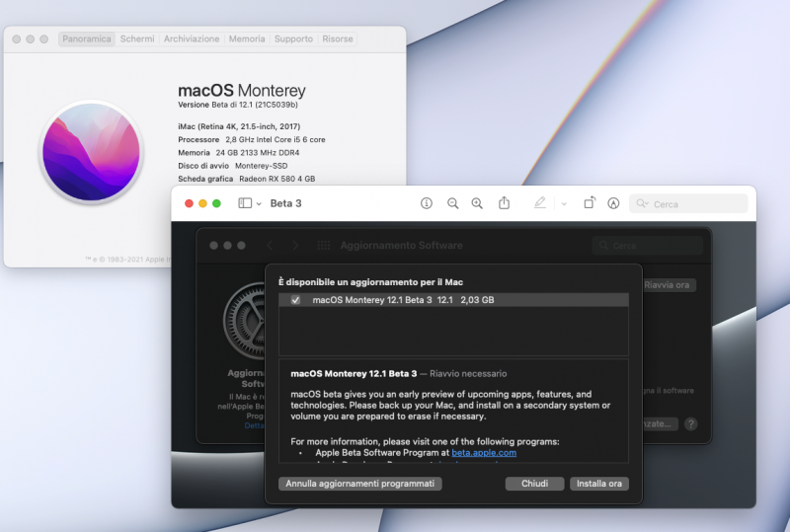
Task: Click the Versione Beta di 12.1 text
Action: [x=238, y=105]
